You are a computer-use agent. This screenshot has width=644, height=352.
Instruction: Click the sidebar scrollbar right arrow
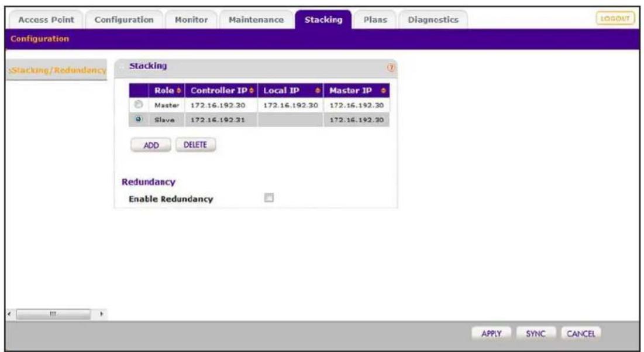pyautogui.click(x=101, y=314)
